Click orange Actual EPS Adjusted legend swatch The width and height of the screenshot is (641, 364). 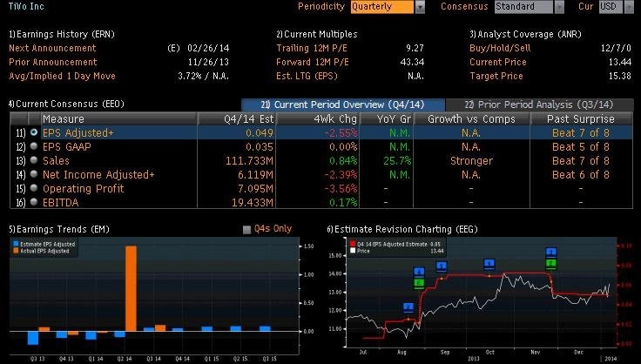click(x=16, y=251)
